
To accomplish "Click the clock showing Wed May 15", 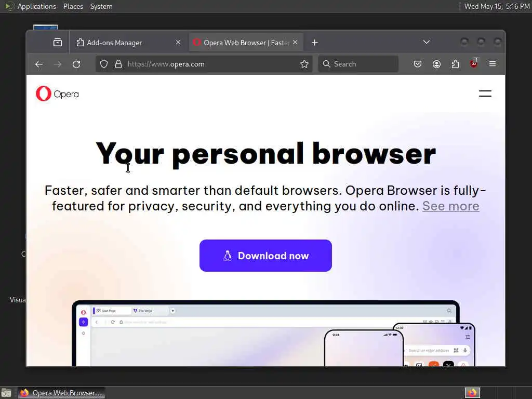I will (497, 6).
